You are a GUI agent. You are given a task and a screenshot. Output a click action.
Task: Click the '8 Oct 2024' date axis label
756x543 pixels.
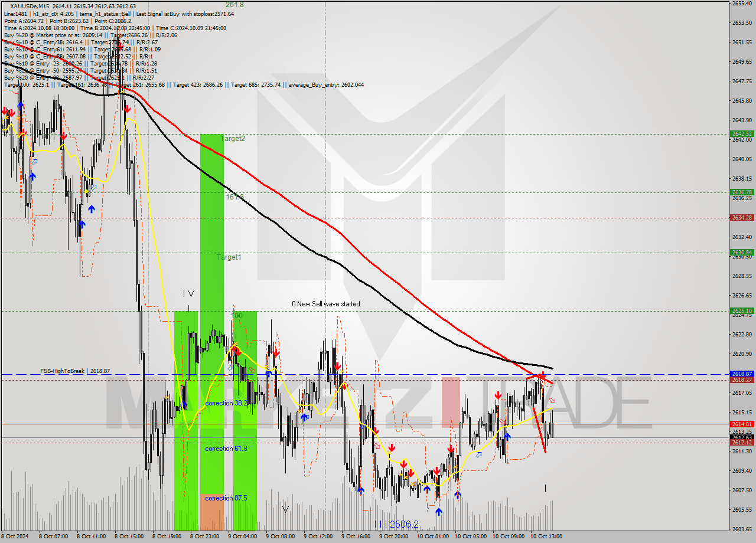(x=15, y=537)
